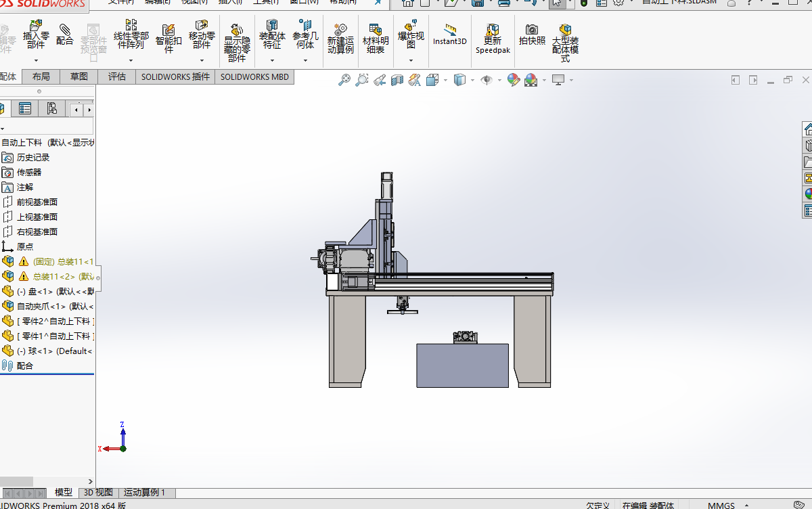812x509 pixels.
Task: Click the View Settings monitor icon
Action: tap(558, 80)
